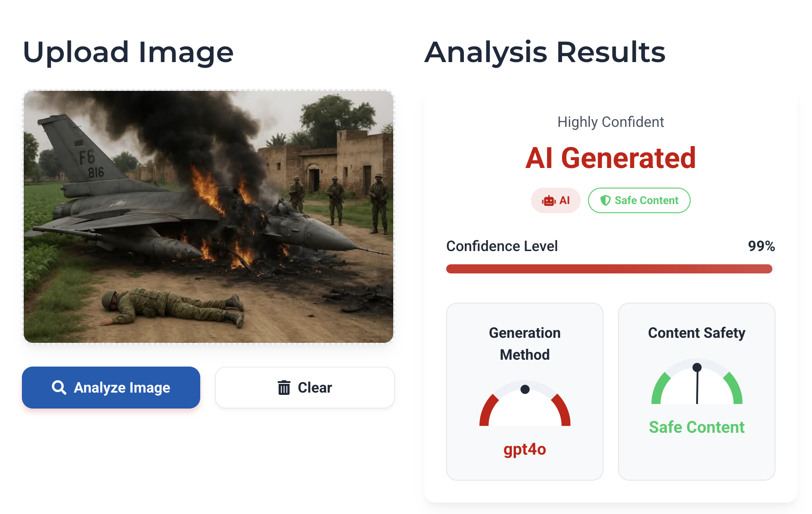Click the Content Safety gauge needle
The height and width of the screenshot is (514, 812).
pos(697,383)
